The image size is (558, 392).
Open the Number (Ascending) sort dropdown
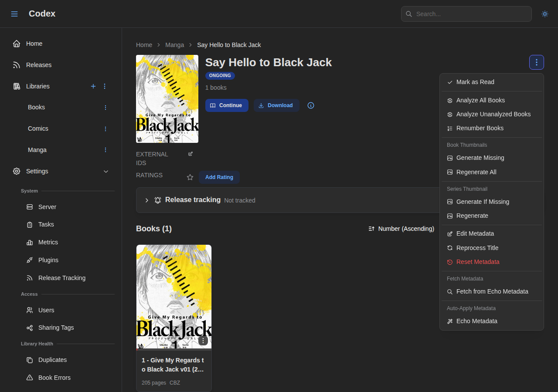(x=401, y=229)
